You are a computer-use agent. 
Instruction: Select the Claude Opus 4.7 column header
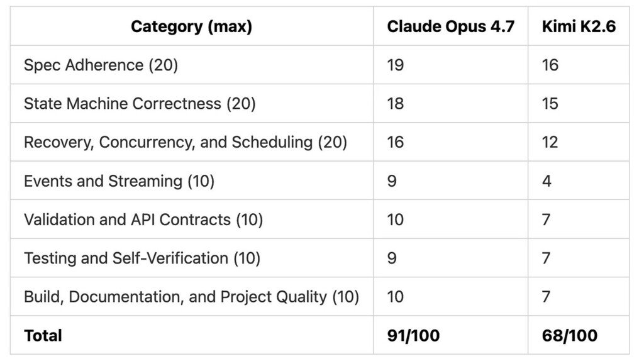tap(450, 26)
